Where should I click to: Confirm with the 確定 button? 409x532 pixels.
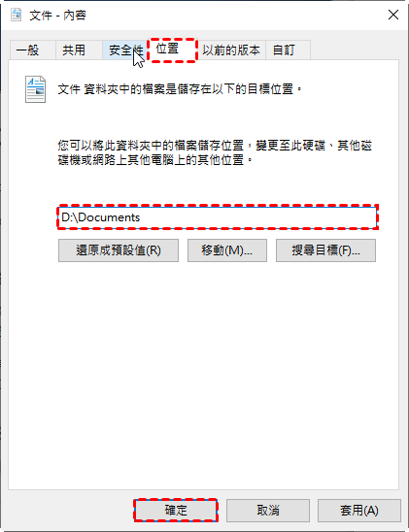[x=176, y=510]
